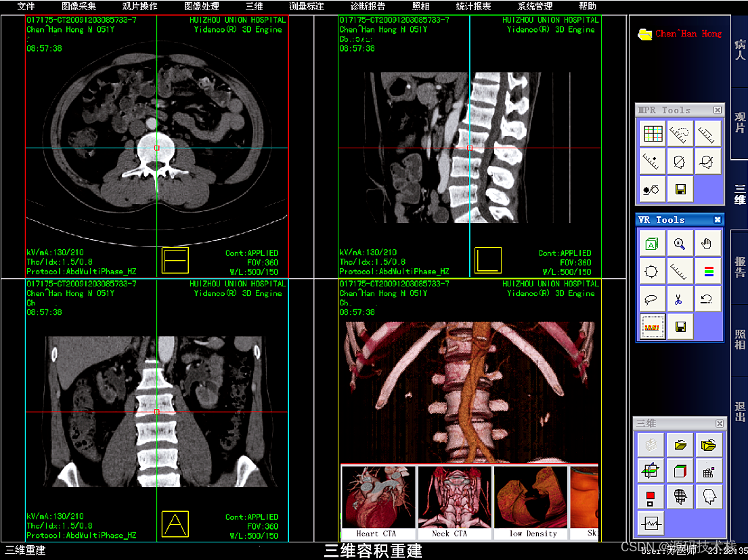Click the A orientation marker in coronal view

point(175,524)
